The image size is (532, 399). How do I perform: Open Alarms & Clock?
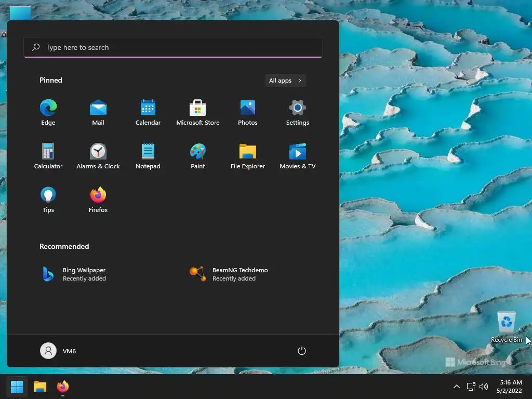point(98,156)
